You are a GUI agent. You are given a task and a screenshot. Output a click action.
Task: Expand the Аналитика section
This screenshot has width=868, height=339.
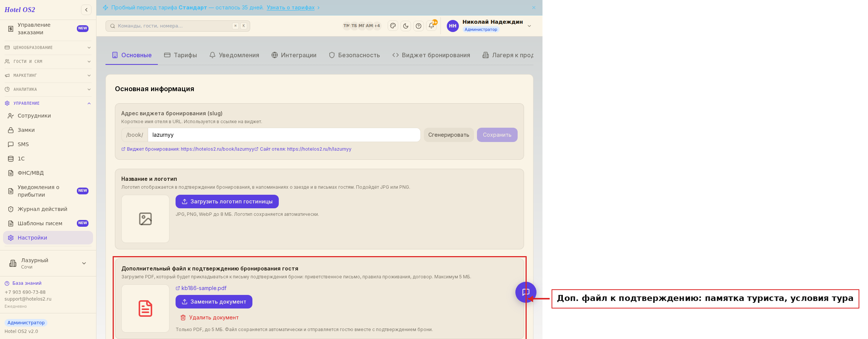(x=48, y=89)
